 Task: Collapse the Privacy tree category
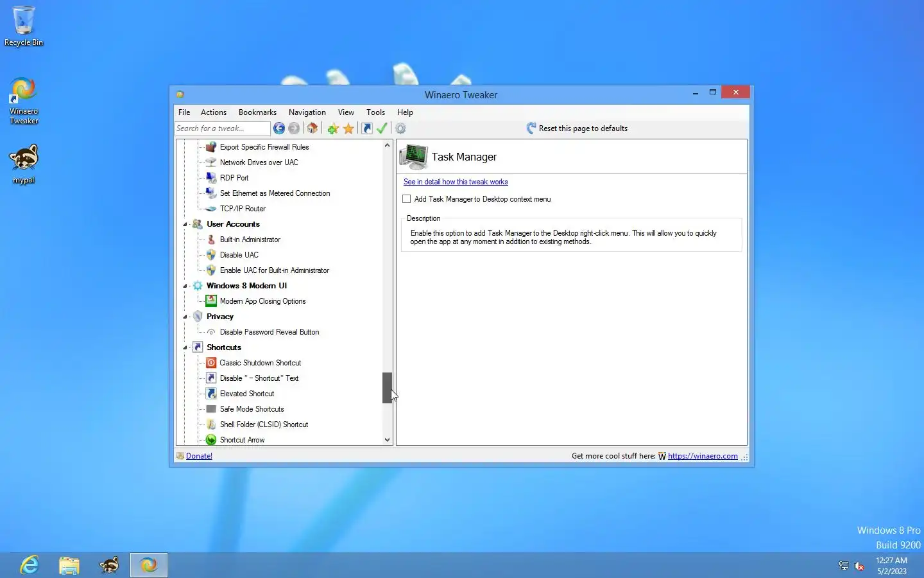185,317
